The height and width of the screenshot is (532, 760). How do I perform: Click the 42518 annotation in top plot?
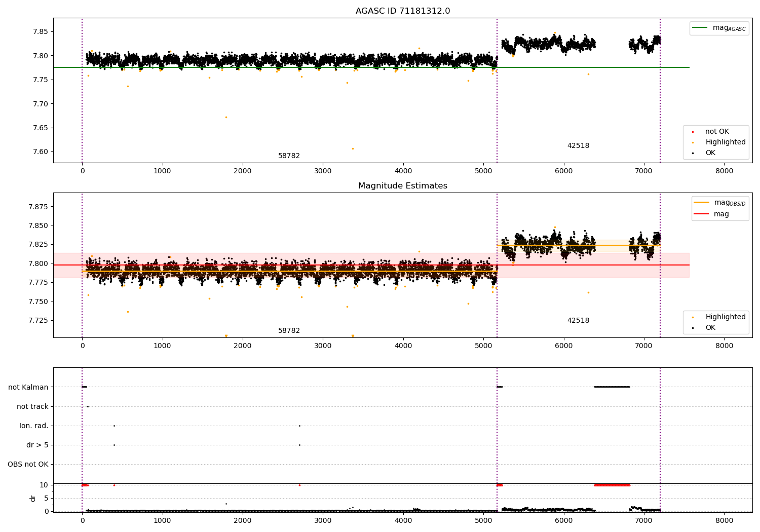coord(578,146)
